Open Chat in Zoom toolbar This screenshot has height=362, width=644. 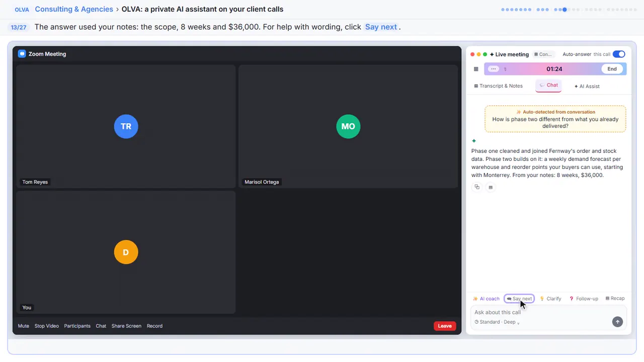(101, 326)
